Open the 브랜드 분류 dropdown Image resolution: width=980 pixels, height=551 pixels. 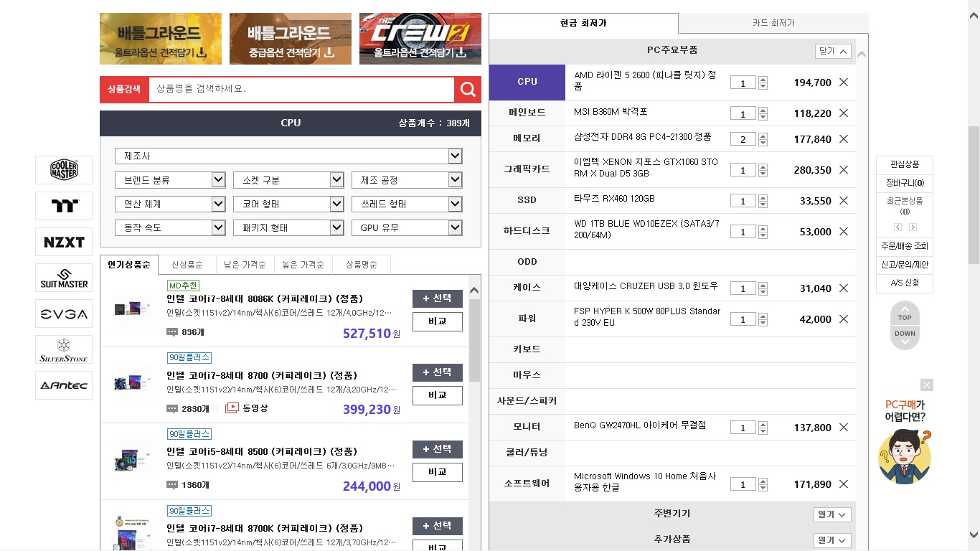(170, 180)
